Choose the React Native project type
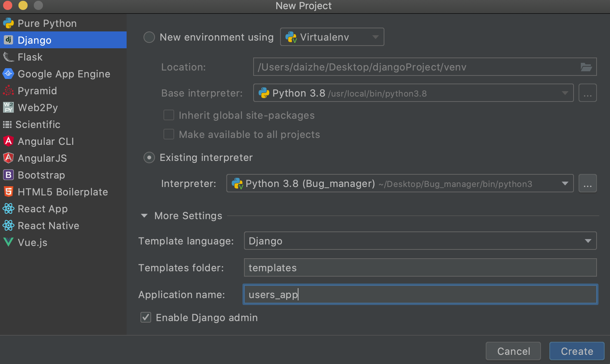The width and height of the screenshot is (610, 364). pyautogui.click(x=63, y=226)
